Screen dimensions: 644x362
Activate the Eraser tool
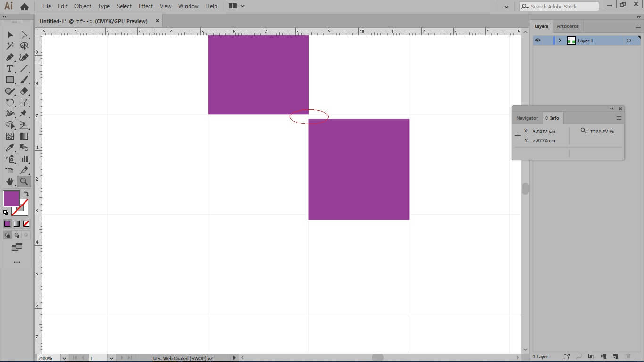click(24, 91)
